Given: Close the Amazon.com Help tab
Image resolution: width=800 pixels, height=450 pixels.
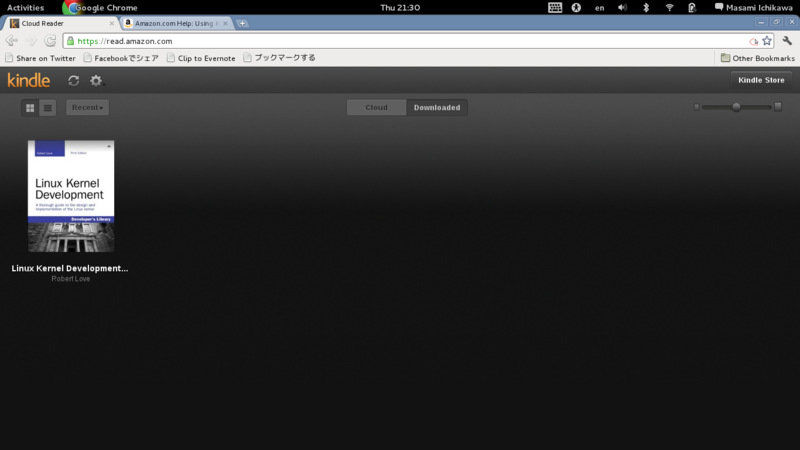Looking at the screenshot, I should click(225, 23).
